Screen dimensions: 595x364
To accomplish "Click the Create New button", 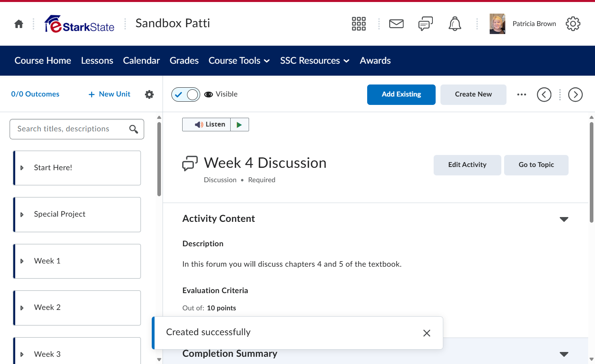I will (473, 95).
